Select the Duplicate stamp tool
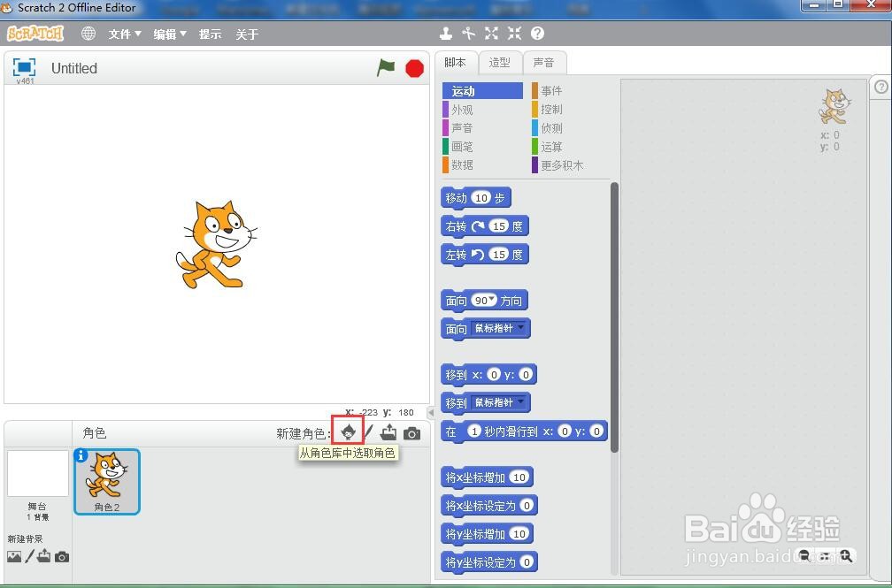Image resolution: width=892 pixels, height=588 pixels. [446, 34]
